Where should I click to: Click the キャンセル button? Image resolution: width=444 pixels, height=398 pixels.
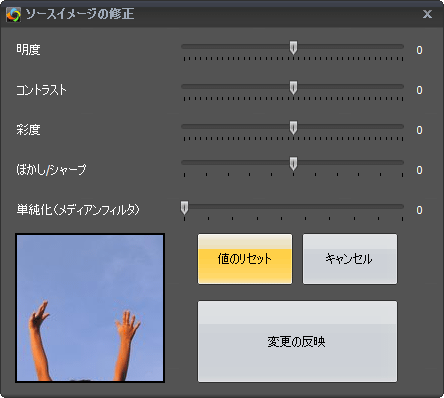coord(350,259)
